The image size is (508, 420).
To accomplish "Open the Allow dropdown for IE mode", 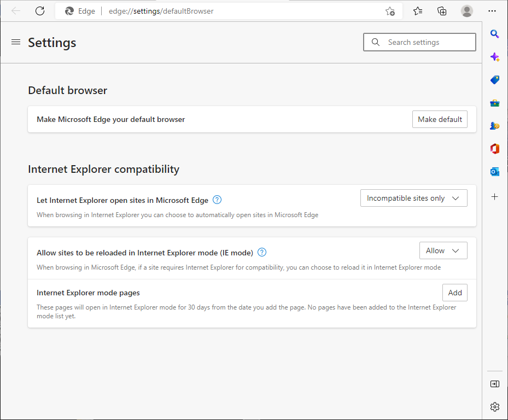I will click(x=443, y=250).
